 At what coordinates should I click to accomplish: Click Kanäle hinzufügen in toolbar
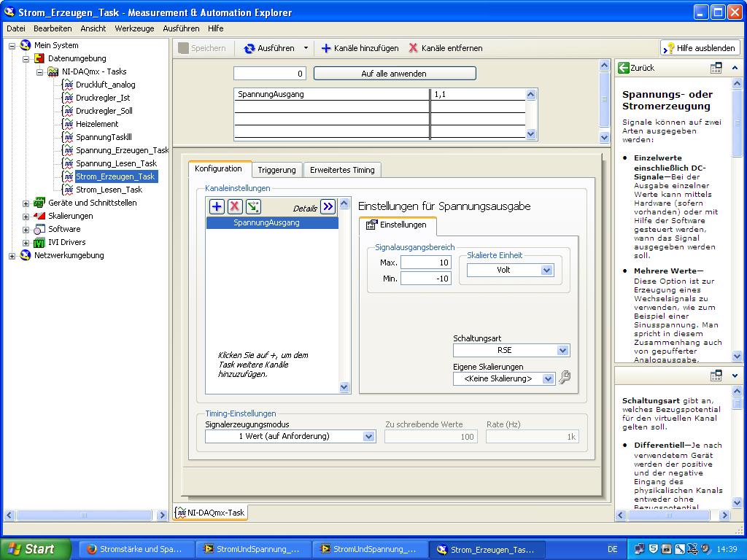(x=360, y=48)
